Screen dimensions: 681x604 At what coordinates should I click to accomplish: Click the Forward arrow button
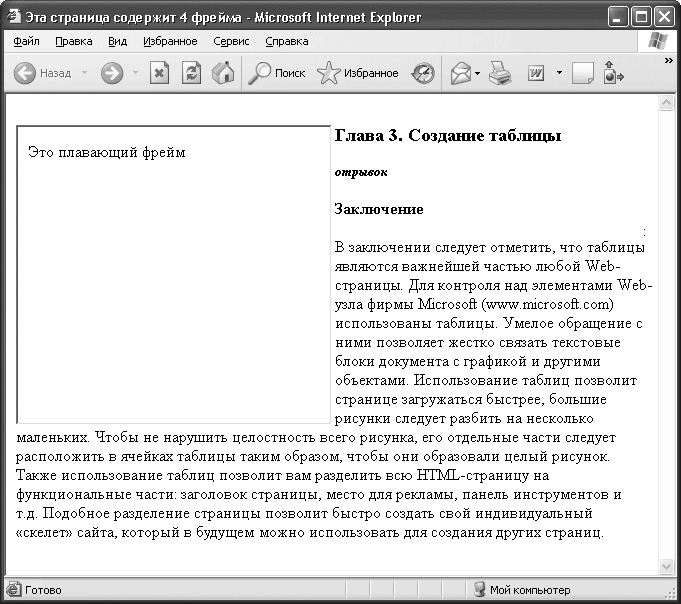[x=112, y=73]
